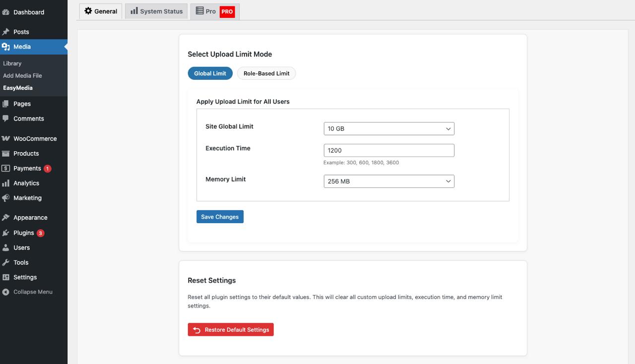Select the Global Limit mode toggle

point(210,73)
